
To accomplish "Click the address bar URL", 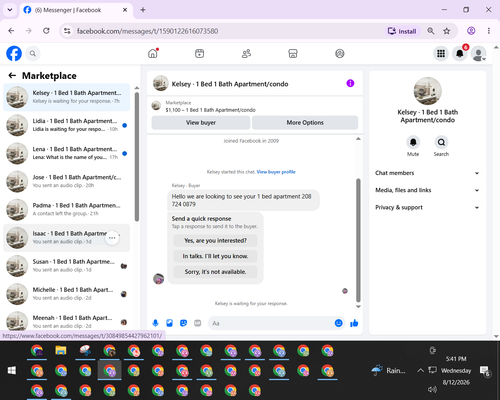I will pyautogui.click(x=147, y=31).
